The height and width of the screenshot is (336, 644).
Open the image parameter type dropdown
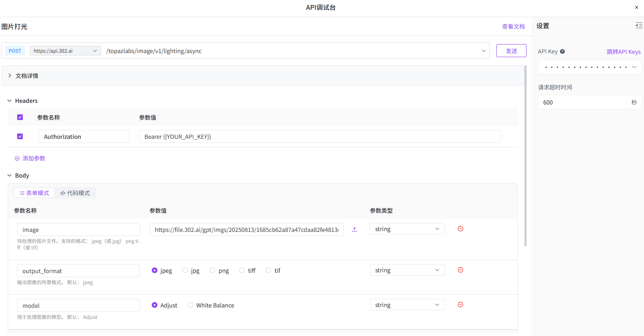coord(407,229)
